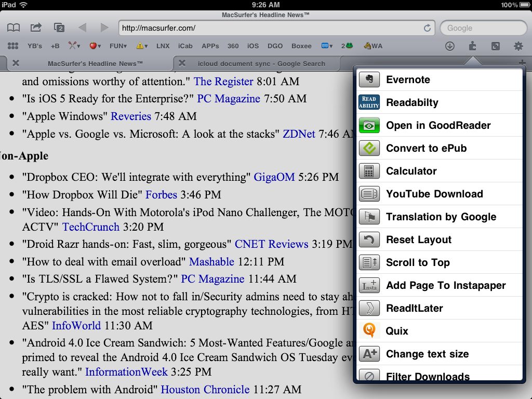
Task: Tap the orange Quix icon
Action: click(x=369, y=330)
